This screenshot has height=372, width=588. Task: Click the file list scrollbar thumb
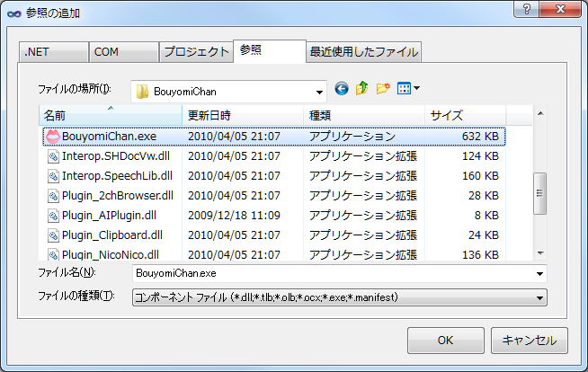pos(540,193)
